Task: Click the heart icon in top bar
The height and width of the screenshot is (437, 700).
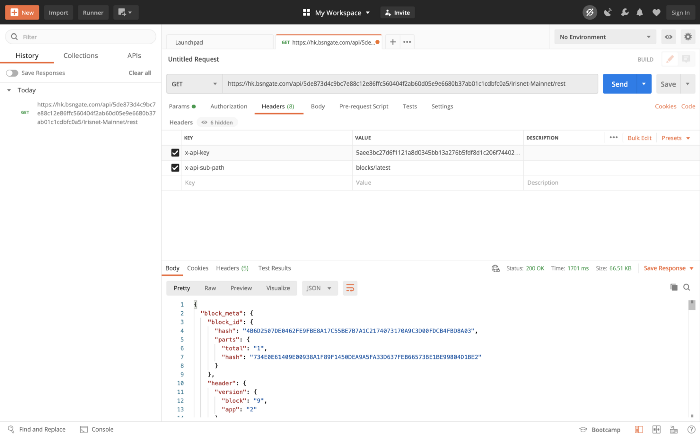Action: (x=656, y=12)
